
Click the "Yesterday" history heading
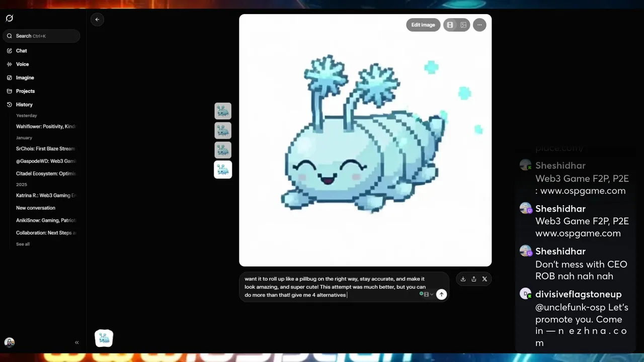point(26,116)
